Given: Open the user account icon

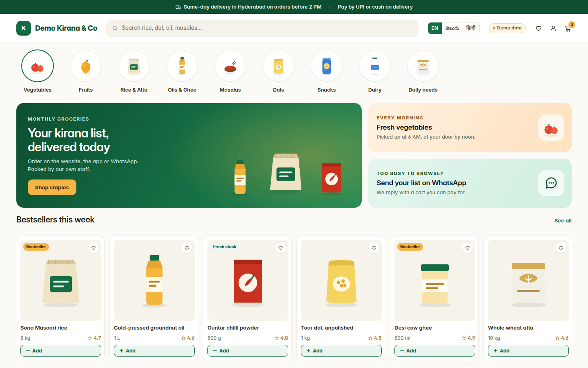Looking at the screenshot, I should pyautogui.click(x=553, y=28).
